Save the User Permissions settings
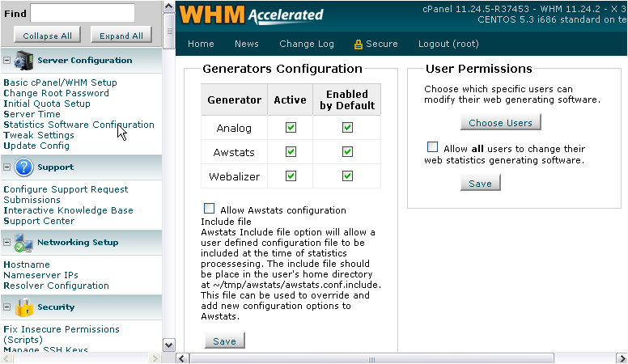The height and width of the screenshot is (364, 628). click(x=480, y=183)
